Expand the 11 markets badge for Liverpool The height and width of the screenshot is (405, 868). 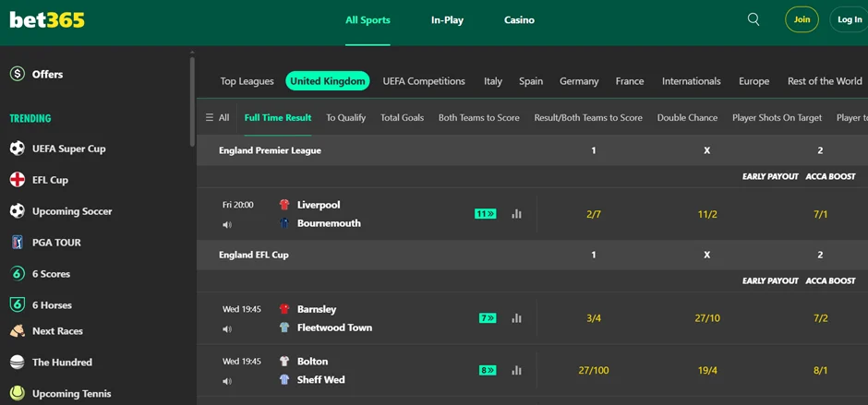tap(486, 214)
